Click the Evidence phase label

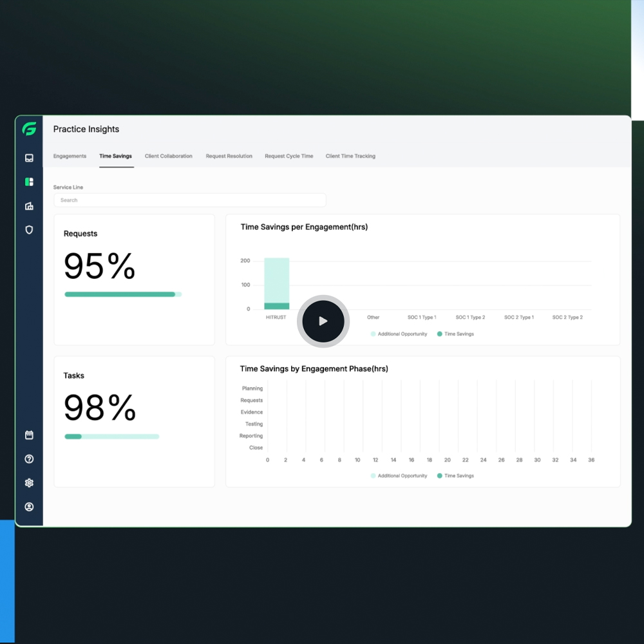coord(252,412)
